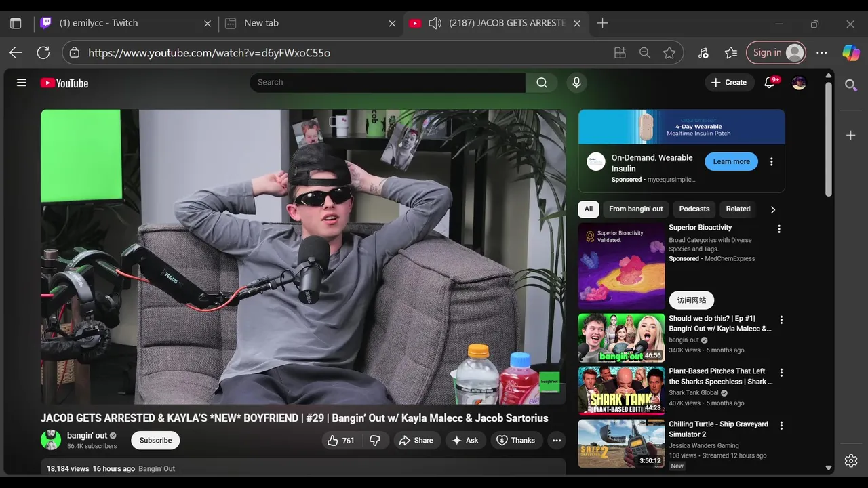Image resolution: width=868 pixels, height=488 pixels.
Task: Open the Superior Bioactivity ad thumbnail
Action: 621,266
